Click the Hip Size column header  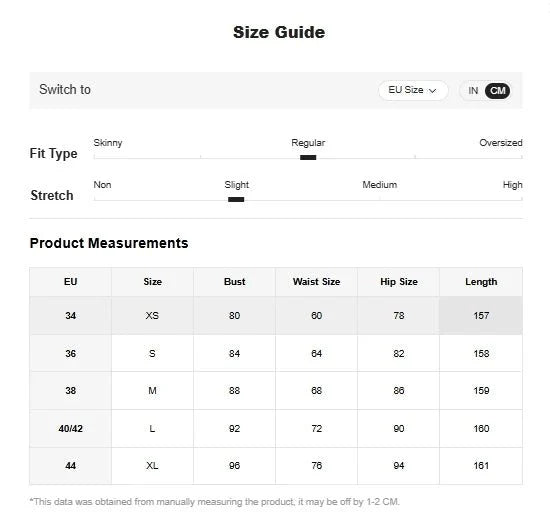tap(399, 282)
